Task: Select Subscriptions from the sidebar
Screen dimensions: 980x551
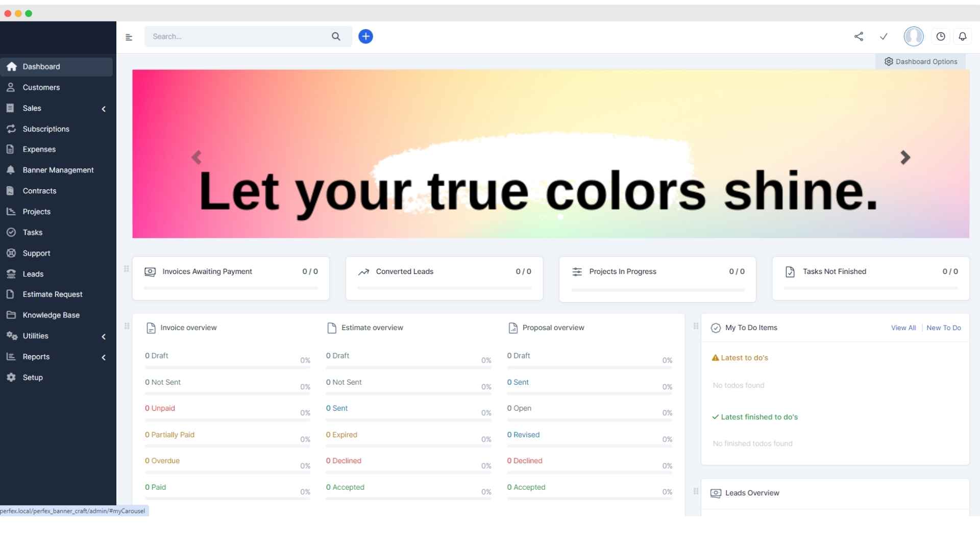Action: click(46, 129)
